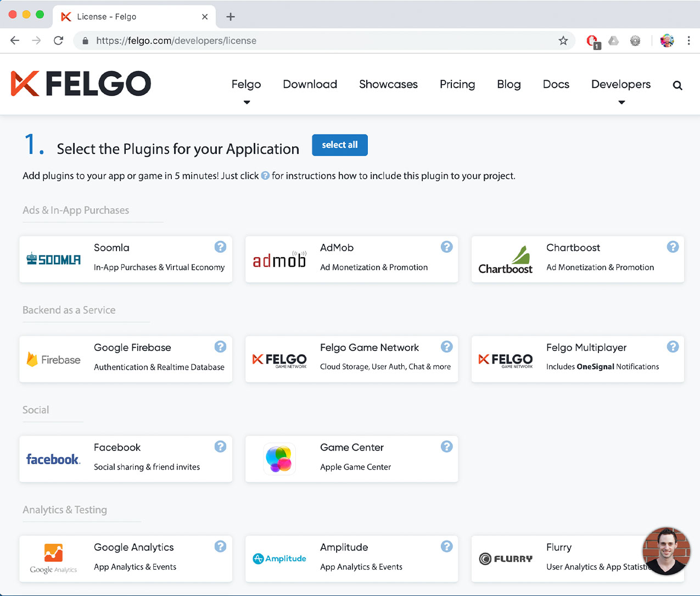This screenshot has height=596, width=700.
Task: Open the Pricing page
Action: pos(457,84)
